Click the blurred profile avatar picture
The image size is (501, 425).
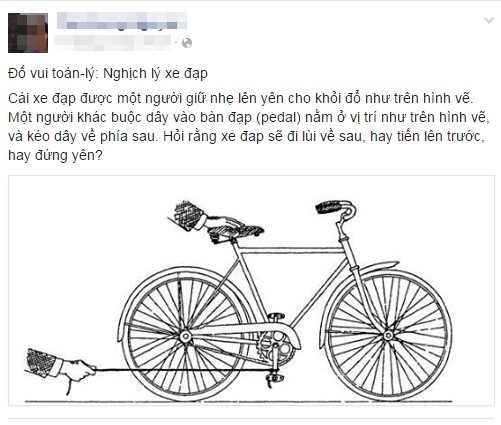28,33
